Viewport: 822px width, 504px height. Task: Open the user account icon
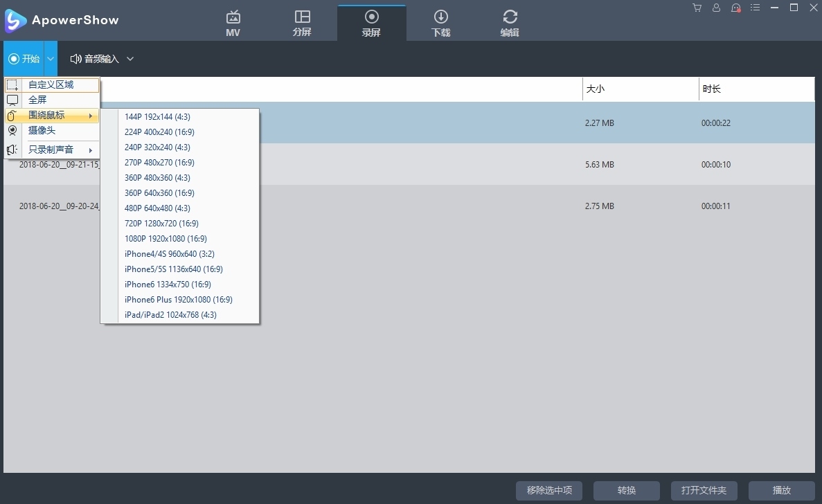click(x=716, y=8)
